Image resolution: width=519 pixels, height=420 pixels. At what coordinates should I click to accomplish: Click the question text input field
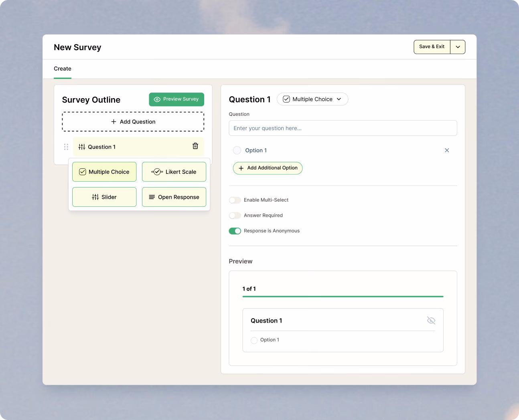coord(343,128)
